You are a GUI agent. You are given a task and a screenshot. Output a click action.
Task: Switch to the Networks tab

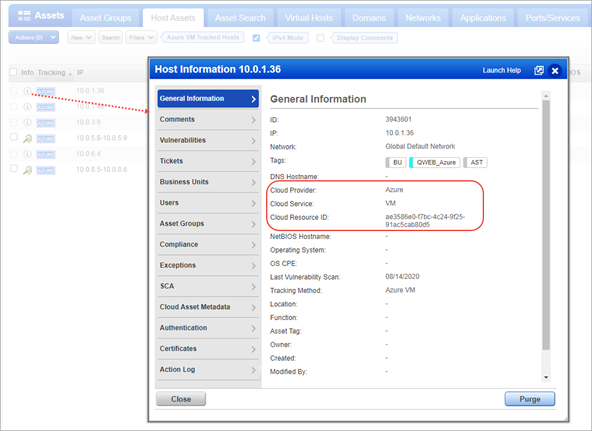[423, 18]
